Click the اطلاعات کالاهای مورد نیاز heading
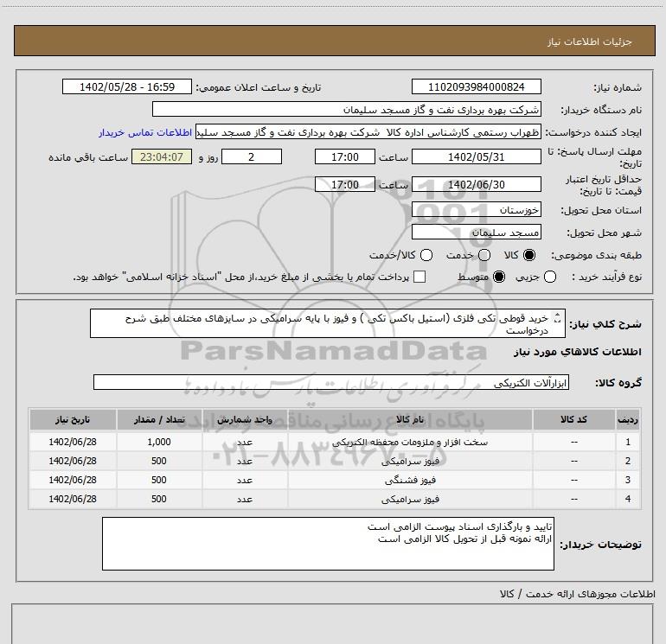The width and height of the screenshot is (666, 644). pyautogui.click(x=577, y=352)
